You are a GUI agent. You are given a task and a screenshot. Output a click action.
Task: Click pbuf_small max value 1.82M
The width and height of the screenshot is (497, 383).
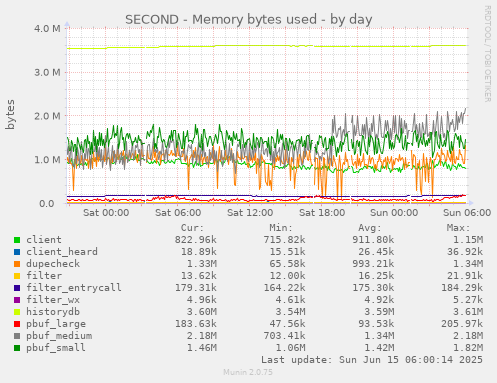pyautogui.click(x=468, y=348)
